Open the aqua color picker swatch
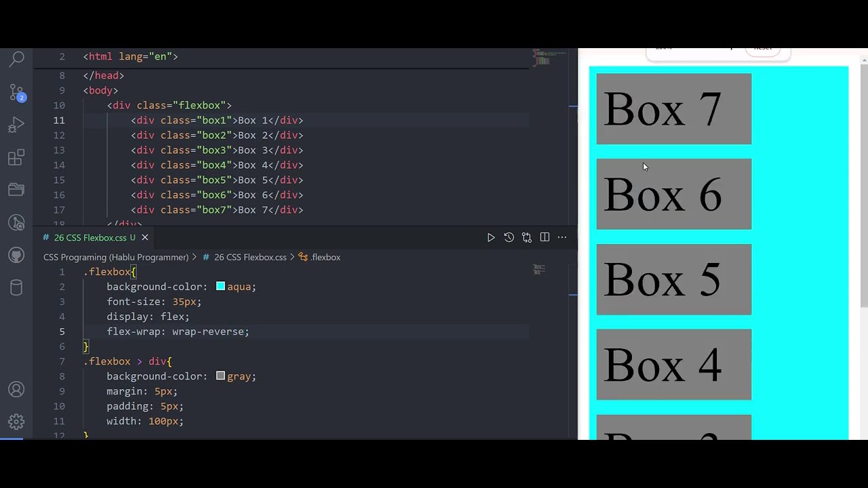868x488 pixels. pyautogui.click(x=220, y=287)
